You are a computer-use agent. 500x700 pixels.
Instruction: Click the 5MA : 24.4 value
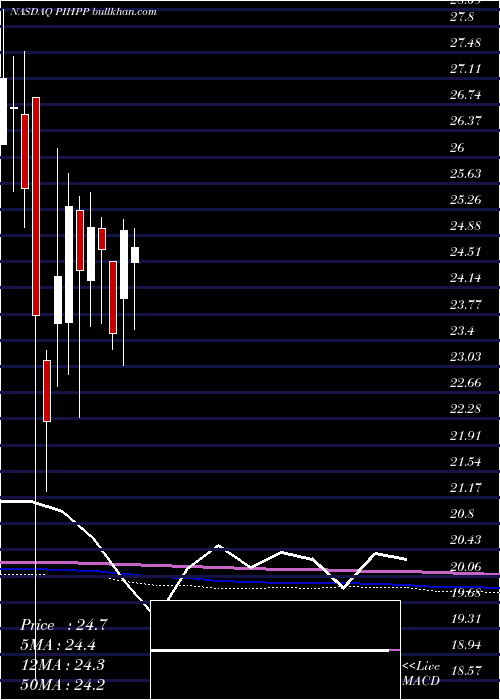58,645
